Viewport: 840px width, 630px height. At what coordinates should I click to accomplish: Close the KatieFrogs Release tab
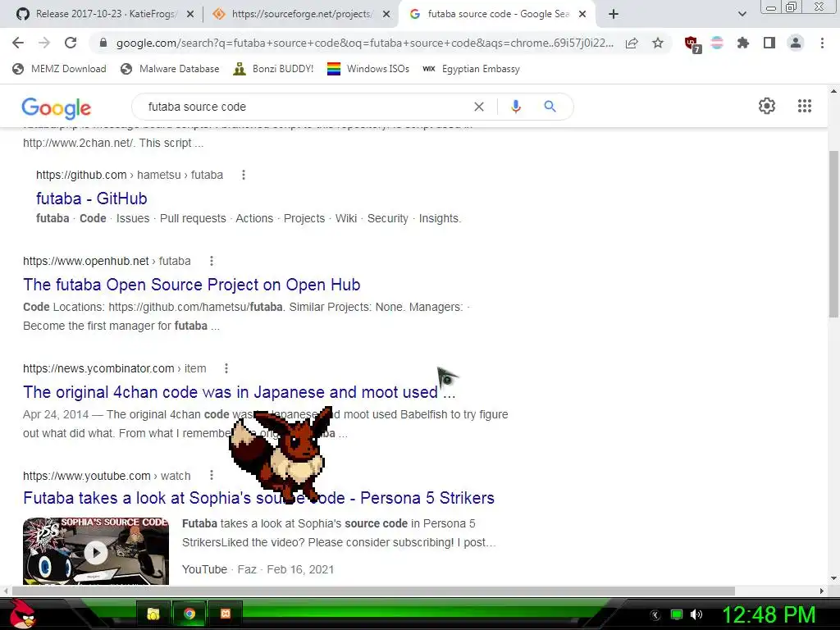click(x=190, y=14)
